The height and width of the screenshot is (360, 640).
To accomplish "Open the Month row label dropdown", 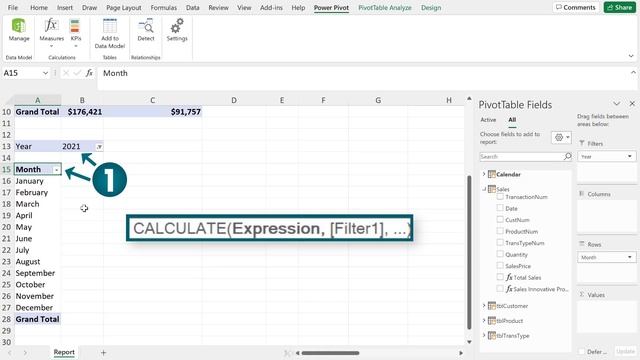I will 56,170.
